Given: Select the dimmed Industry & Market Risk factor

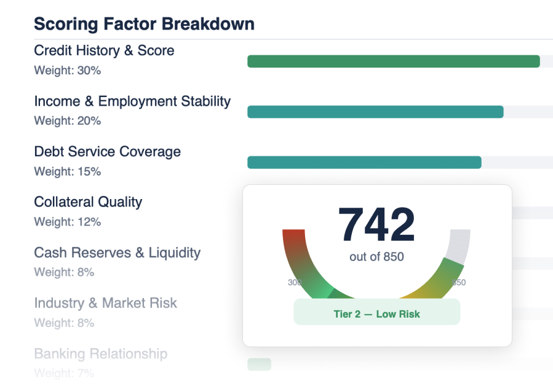Looking at the screenshot, I should 106,302.
